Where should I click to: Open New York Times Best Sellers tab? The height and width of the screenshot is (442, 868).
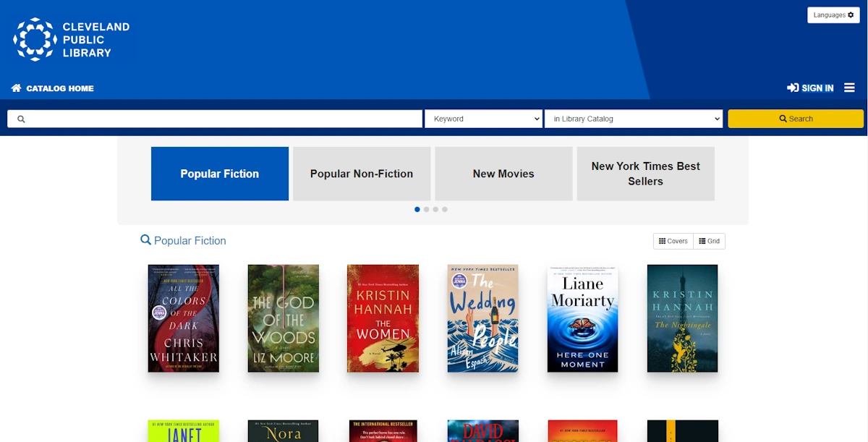[645, 174]
